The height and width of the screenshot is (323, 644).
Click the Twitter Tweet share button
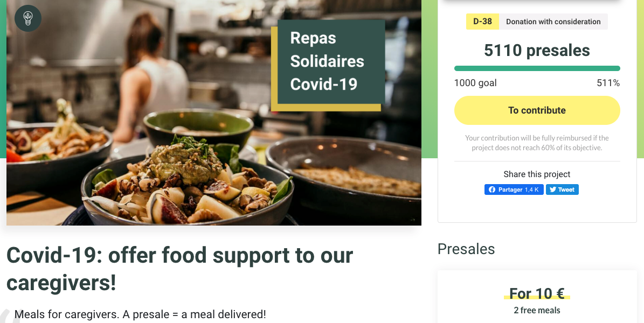tap(562, 189)
